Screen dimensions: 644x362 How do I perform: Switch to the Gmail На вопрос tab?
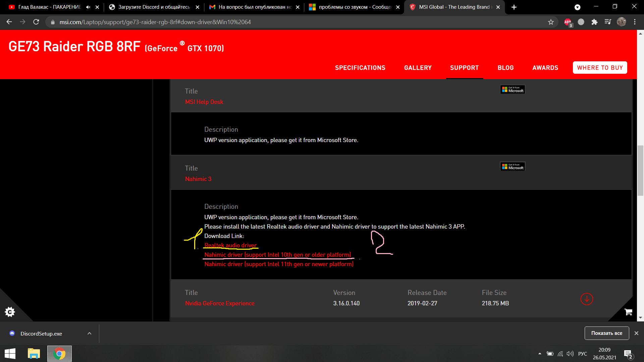[x=255, y=7]
